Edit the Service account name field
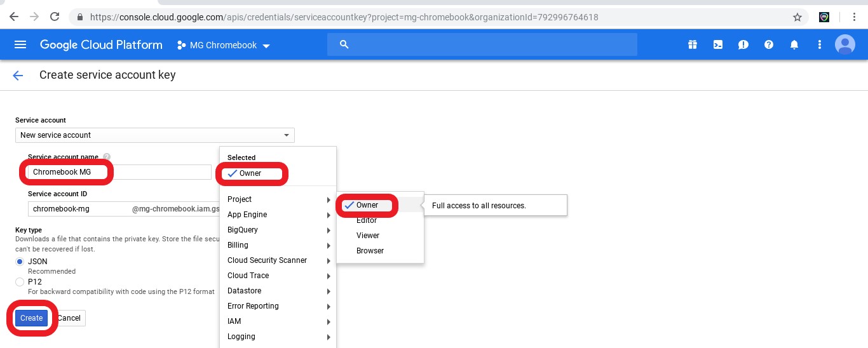The width and height of the screenshot is (868, 348). (119, 172)
